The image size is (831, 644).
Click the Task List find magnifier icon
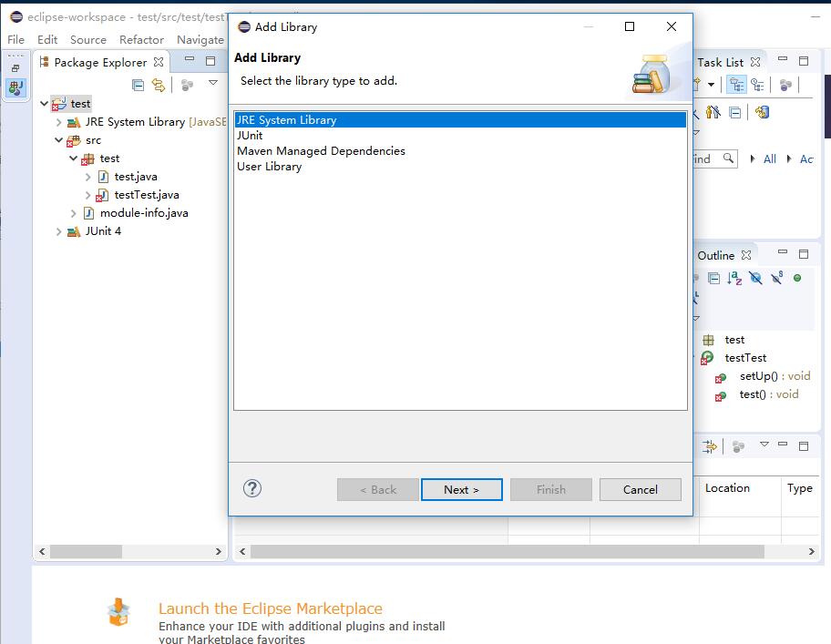click(x=729, y=158)
